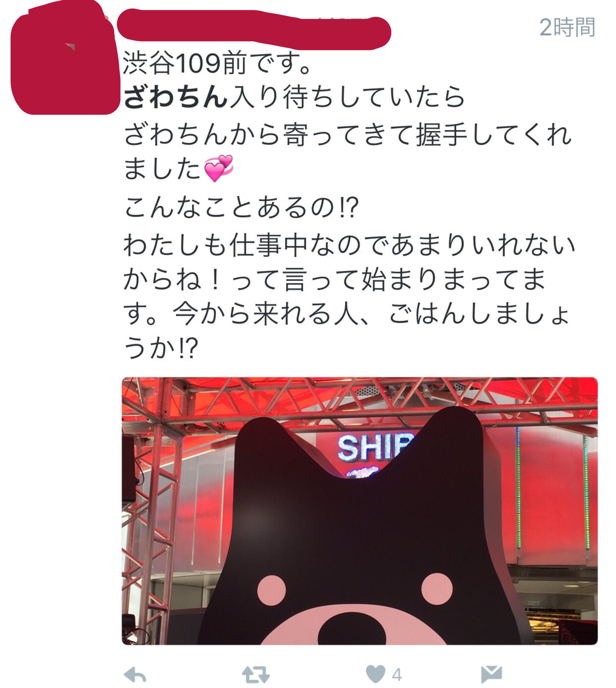Tap the text こんなことあるの!?
The image size is (616, 688).
pos(241,207)
